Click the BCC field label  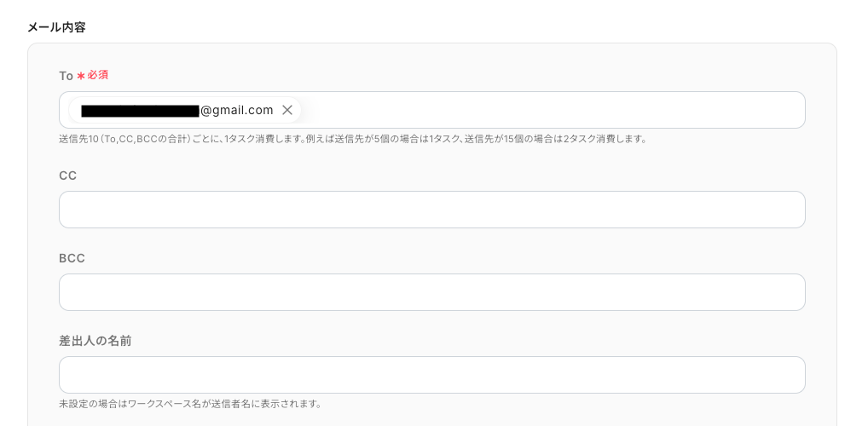coord(72,258)
